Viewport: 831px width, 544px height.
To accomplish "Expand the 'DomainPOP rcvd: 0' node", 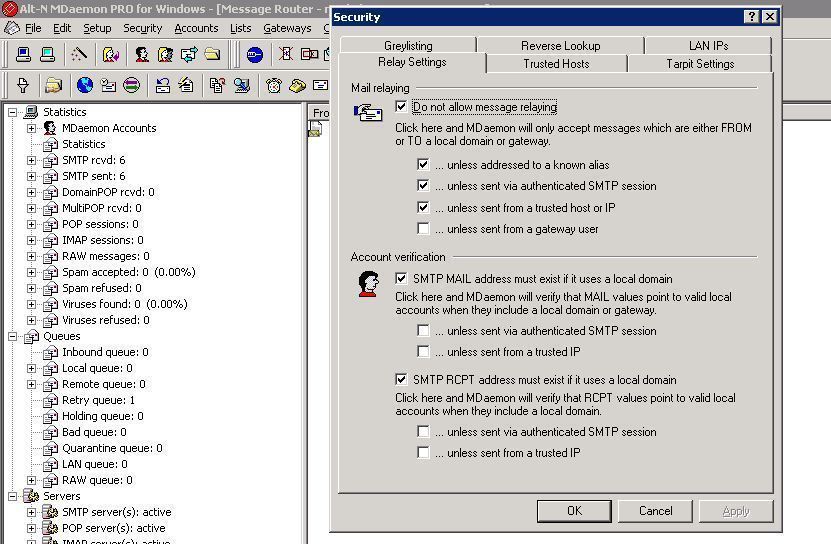I will click(31, 192).
